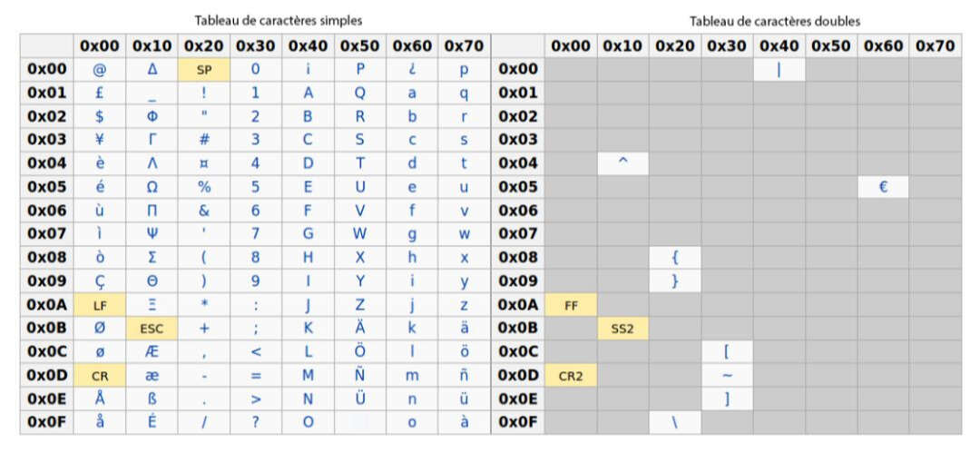Viewport: 980px width, 453px height.
Task: Click the 'Tableau de caractères simples' title
Action: tap(279, 21)
